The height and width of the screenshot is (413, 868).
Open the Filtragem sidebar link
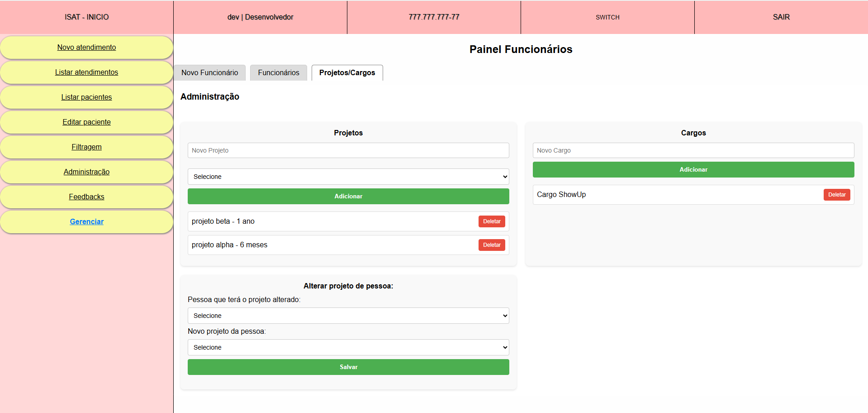pyautogui.click(x=86, y=147)
